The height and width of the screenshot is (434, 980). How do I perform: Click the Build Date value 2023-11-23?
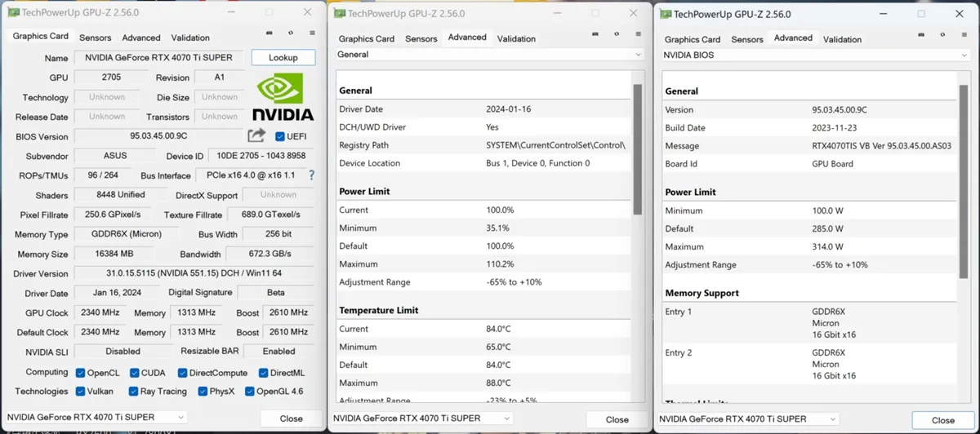[x=835, y=128]
